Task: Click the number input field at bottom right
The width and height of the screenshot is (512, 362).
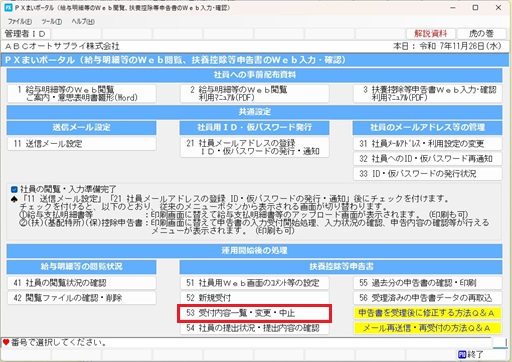Action: 500,343
